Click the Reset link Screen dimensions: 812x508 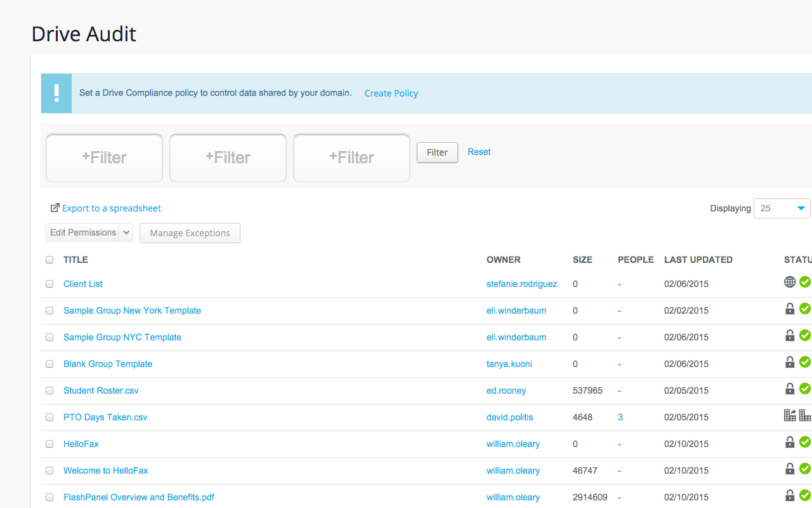pos(479,152)
